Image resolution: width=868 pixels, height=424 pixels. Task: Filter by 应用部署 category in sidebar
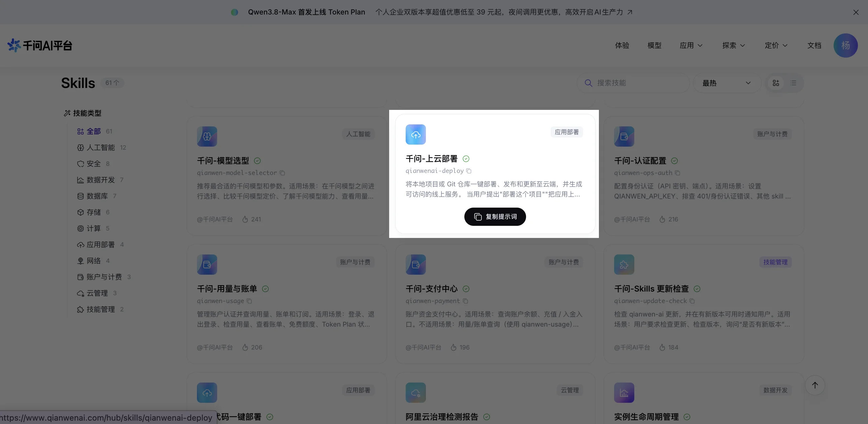[x=100, y=245]
